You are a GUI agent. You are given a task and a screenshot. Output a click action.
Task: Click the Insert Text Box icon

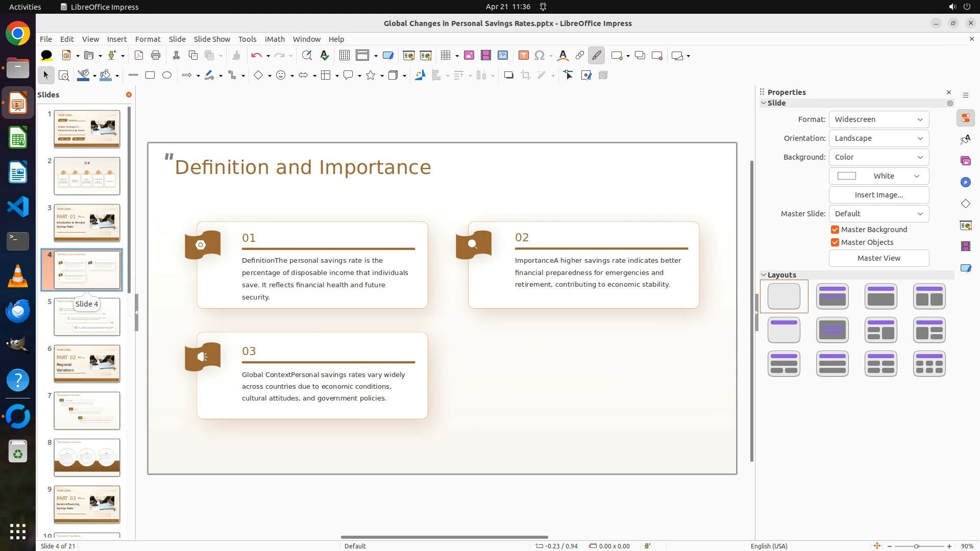(x=523, y=56)
